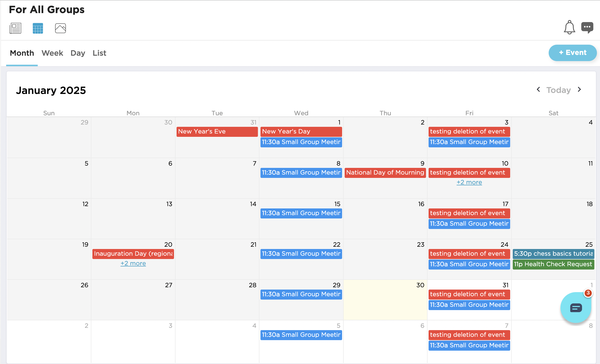Select the Month tab

pyautogui.click(x=22, y=53)
